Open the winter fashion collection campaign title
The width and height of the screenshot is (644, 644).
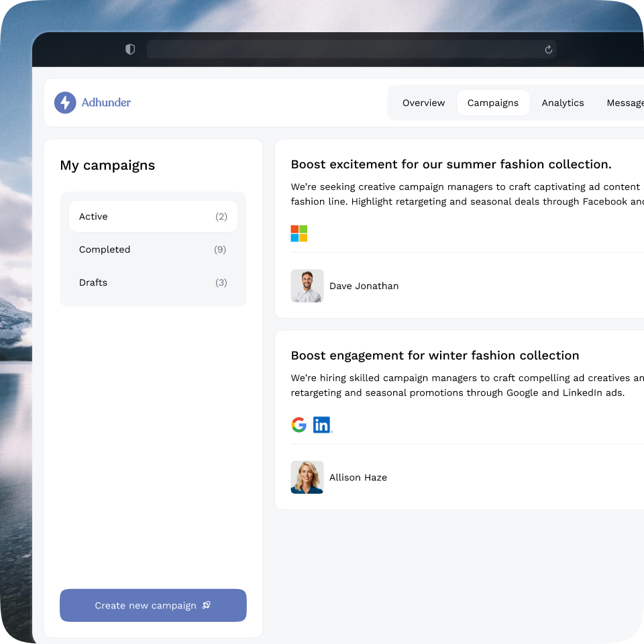[x=435, y=356]
